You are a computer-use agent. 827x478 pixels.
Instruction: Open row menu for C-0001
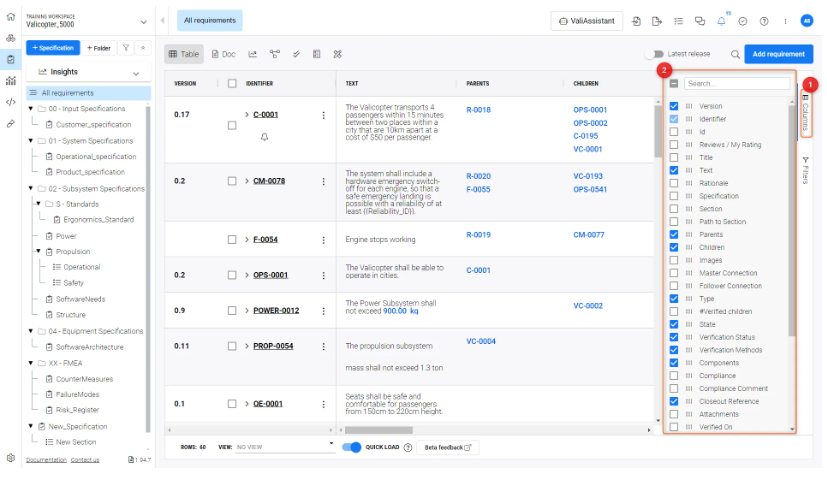323,115
